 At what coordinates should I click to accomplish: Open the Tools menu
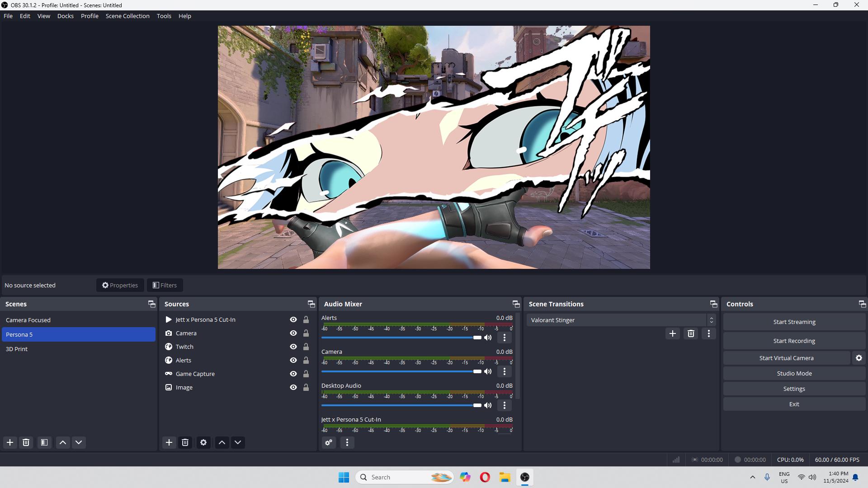[x=164, y=16]
